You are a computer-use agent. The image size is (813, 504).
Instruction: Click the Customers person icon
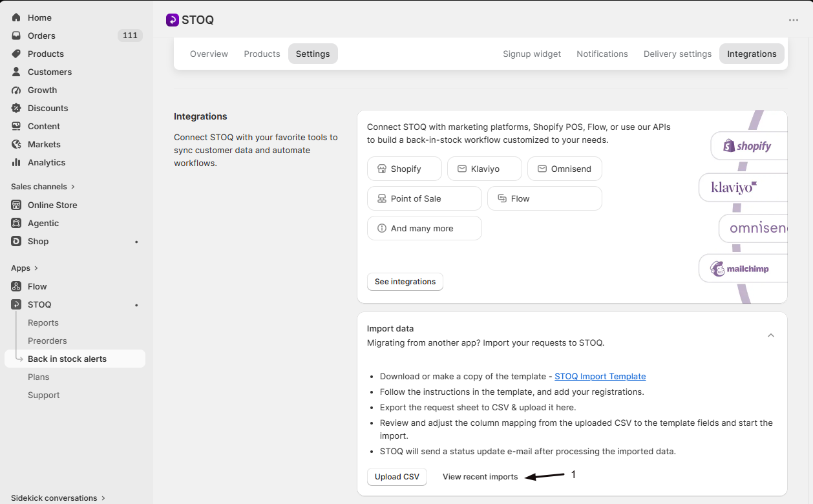click(16, 72)
